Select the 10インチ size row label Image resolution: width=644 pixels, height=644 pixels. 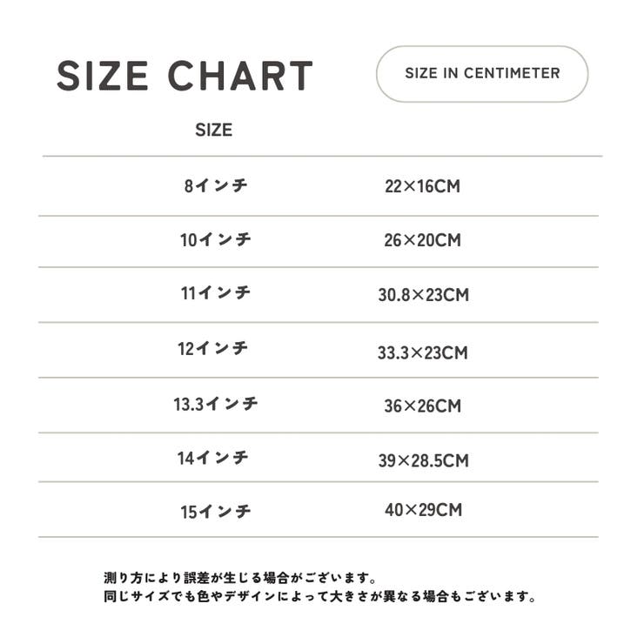216,239
